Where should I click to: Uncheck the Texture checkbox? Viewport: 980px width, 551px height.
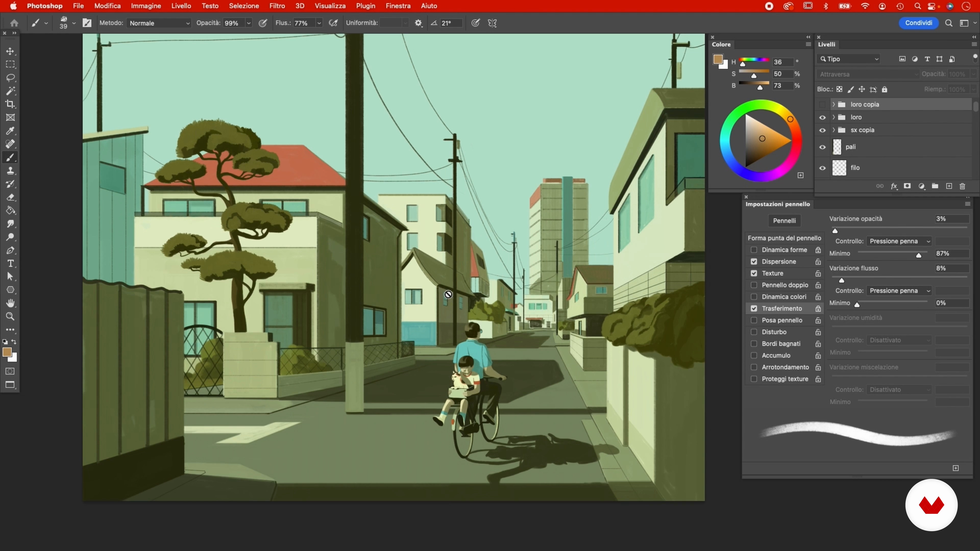[754, 273]
